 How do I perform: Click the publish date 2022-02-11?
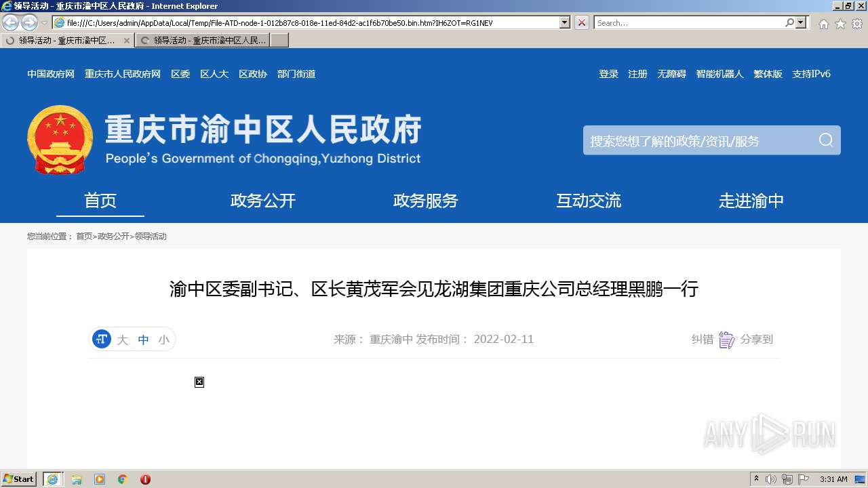point(503,340)
